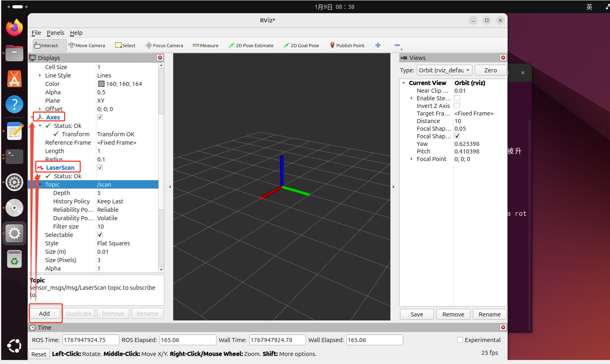Close the Displays panel
The image size is (610, 364).
(160, 58)
